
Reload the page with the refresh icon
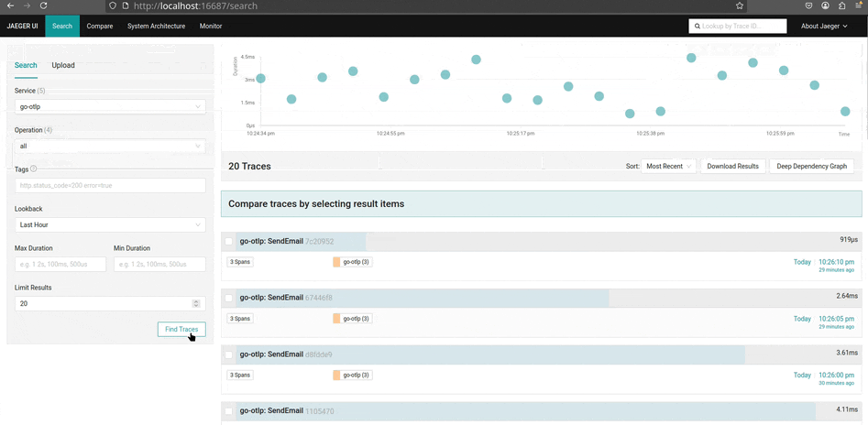click(52, 5)
